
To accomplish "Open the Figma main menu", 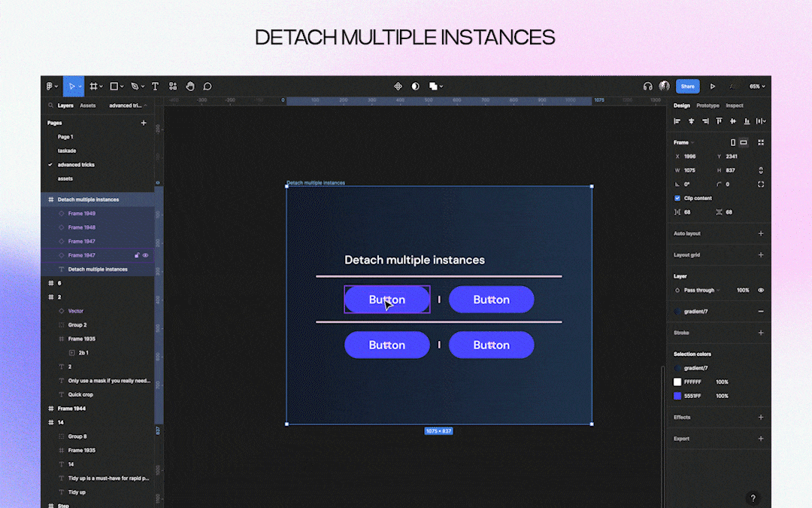I will (51, 87).
